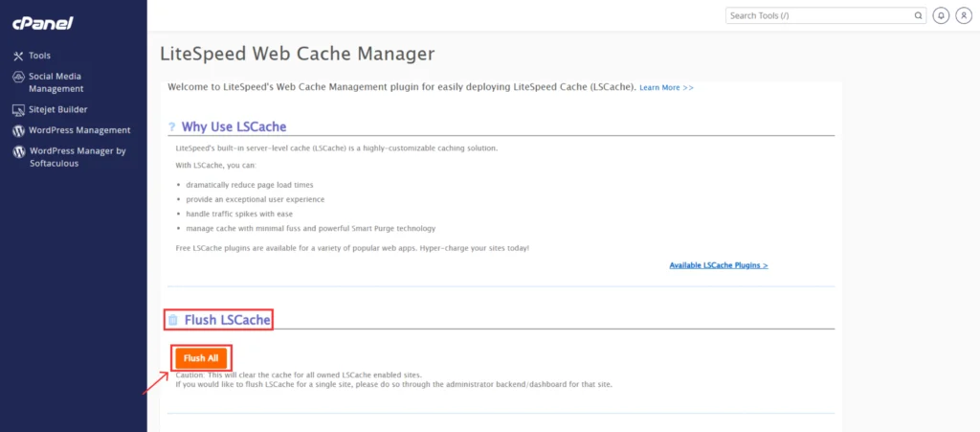This screenshot has height=432, width=980.
Task: Click the Tools wrench icon
Action: (x=18, y=56)
